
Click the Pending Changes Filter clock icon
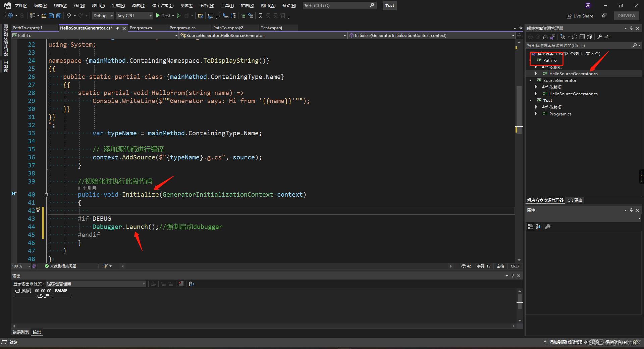click(563, 37)
